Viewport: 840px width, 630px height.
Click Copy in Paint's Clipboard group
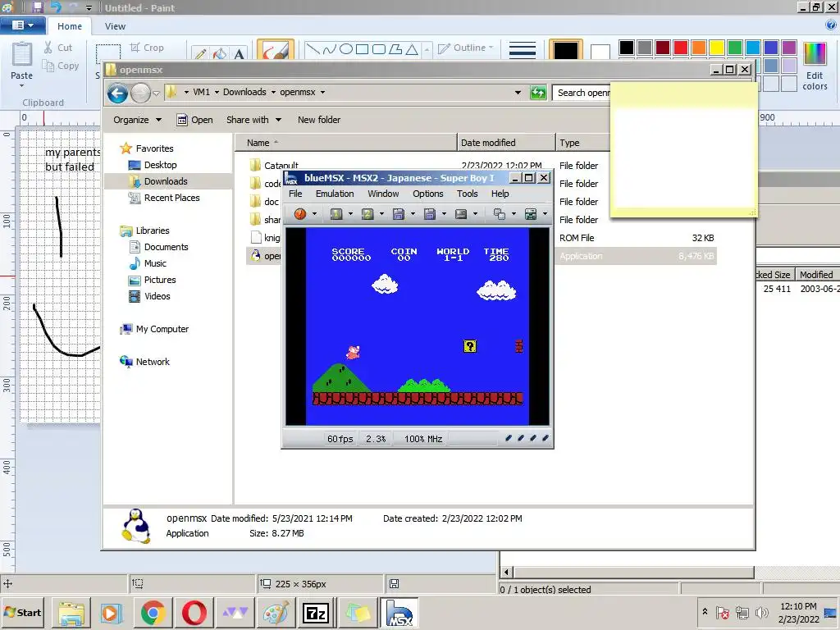click(61, 66)
